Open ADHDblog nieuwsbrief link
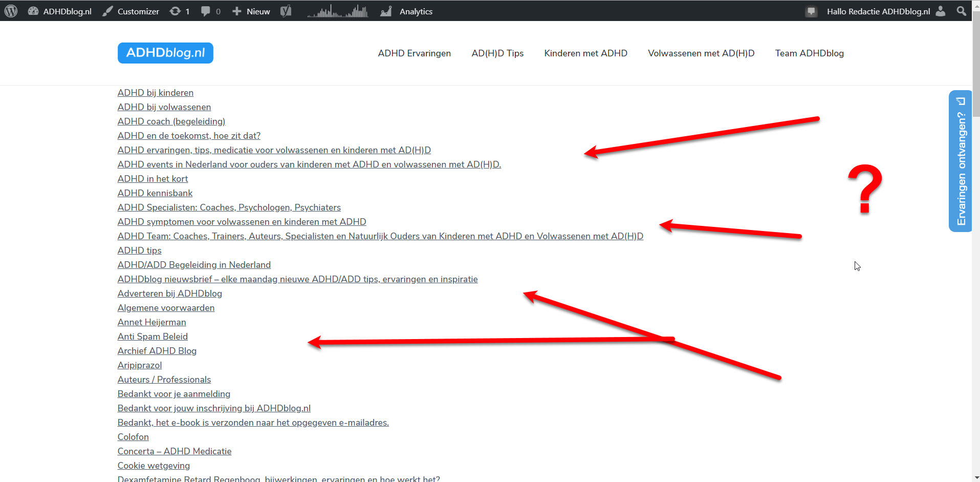 [x=298, y=279]
